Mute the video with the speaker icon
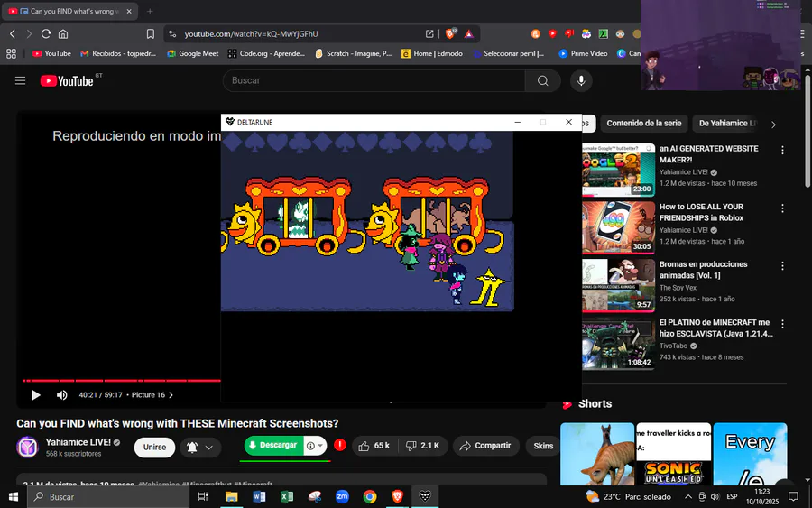Image resolution: width=812 pixels, height=508 pixels. point(61,395)
